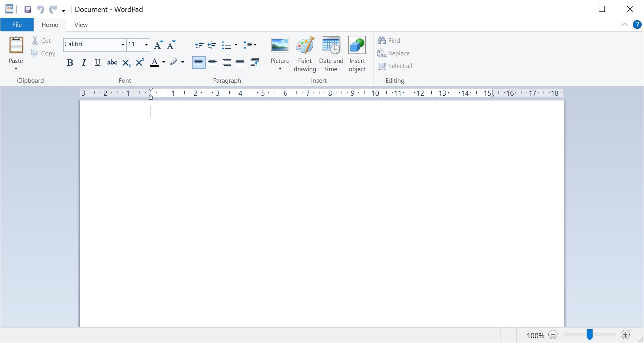Open the list style dropdown arrow
This screenshot has width=644, height=343.
coord(236,45)
